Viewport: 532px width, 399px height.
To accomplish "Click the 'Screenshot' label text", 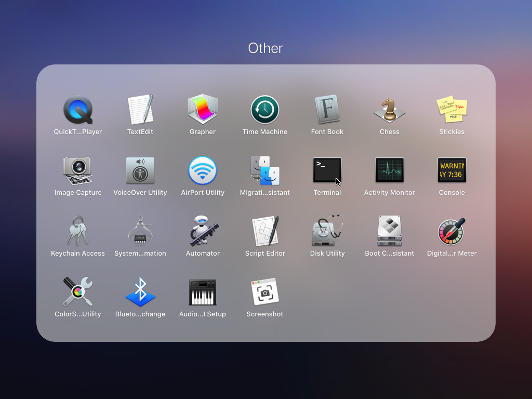I will pyautogui.click(x=265, y=314).
